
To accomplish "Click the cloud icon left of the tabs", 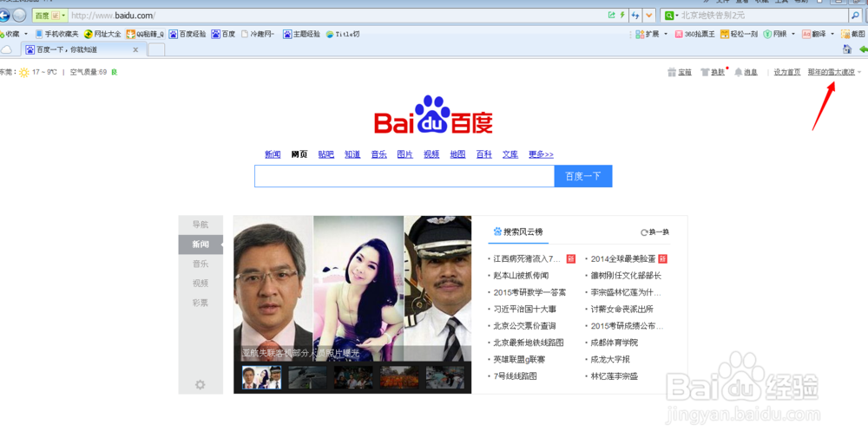I will pyautogui.click(x=6, y=49).
